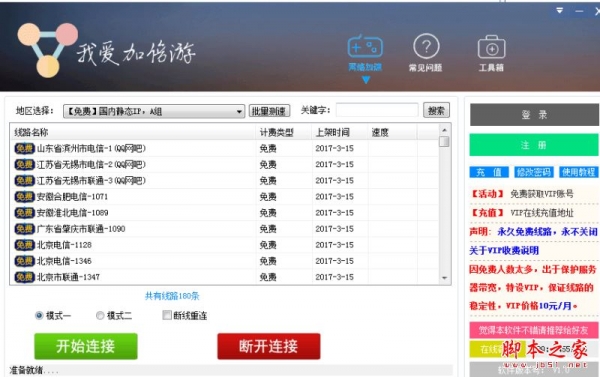Image resolution: width=600 pixels, height=377 pixels.
Task: Click the red 断开连接 button
Action: point(269,346)
